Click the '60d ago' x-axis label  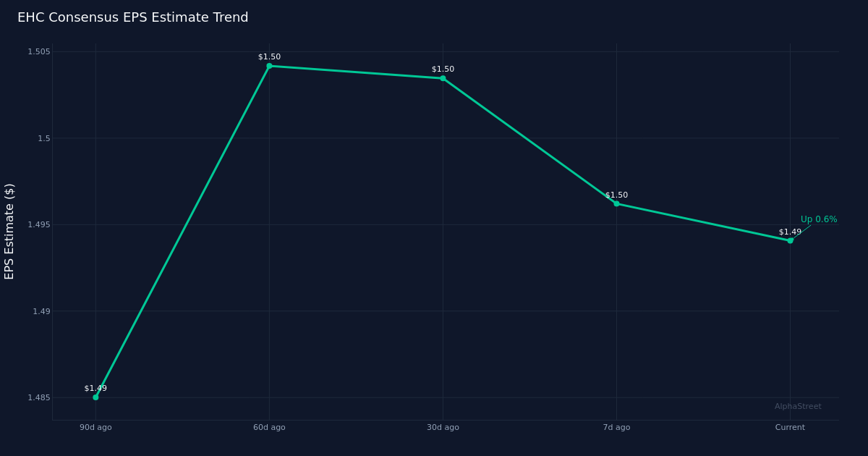pyautogui.click(x=269, y=427)
